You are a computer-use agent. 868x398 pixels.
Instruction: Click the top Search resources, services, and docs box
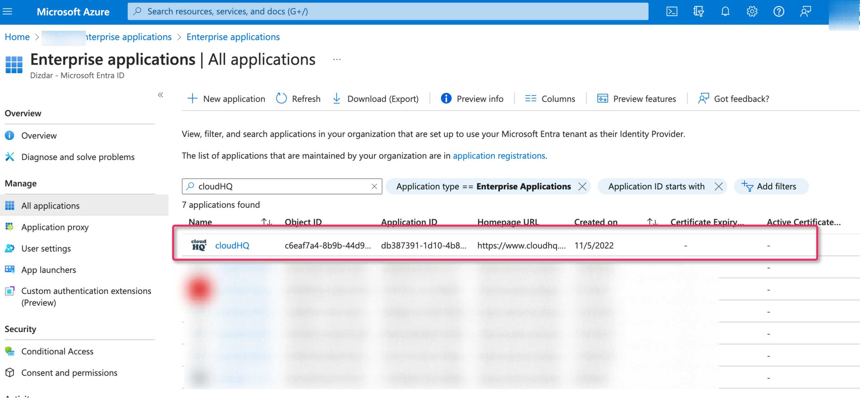pos(388,11)
